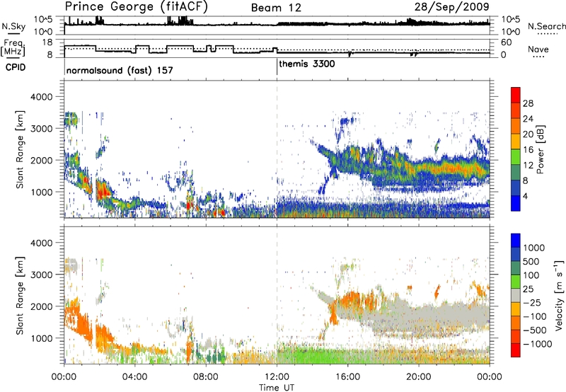Click the blue top of Velocity colorbar
The width and height of the screenshot is (566, 392).
(516, 241)
